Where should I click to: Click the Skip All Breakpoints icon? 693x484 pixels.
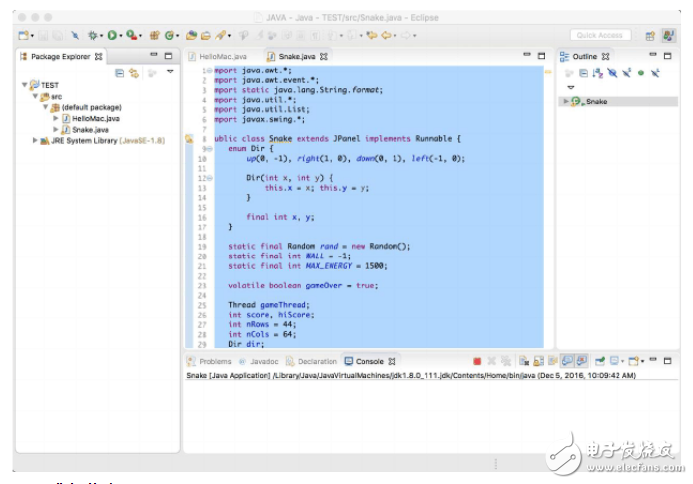75,35
